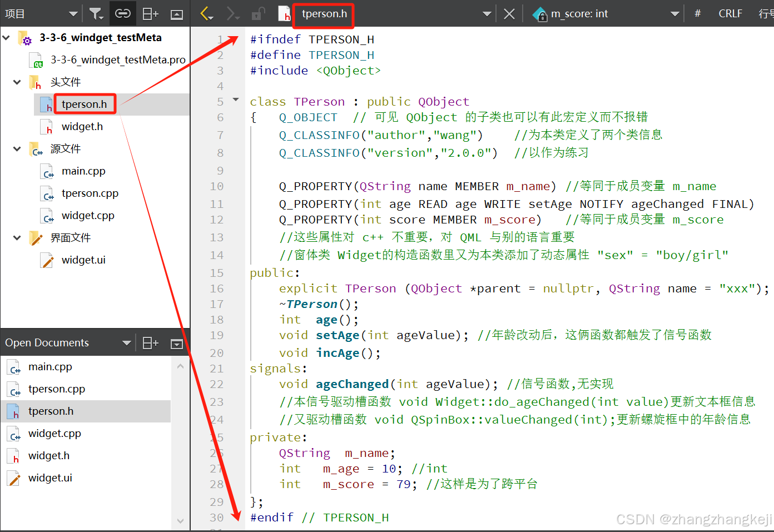774x532 pixels.
Task: Click the pencil icon beside widget.ui in Open Documents
Action: 13,478
